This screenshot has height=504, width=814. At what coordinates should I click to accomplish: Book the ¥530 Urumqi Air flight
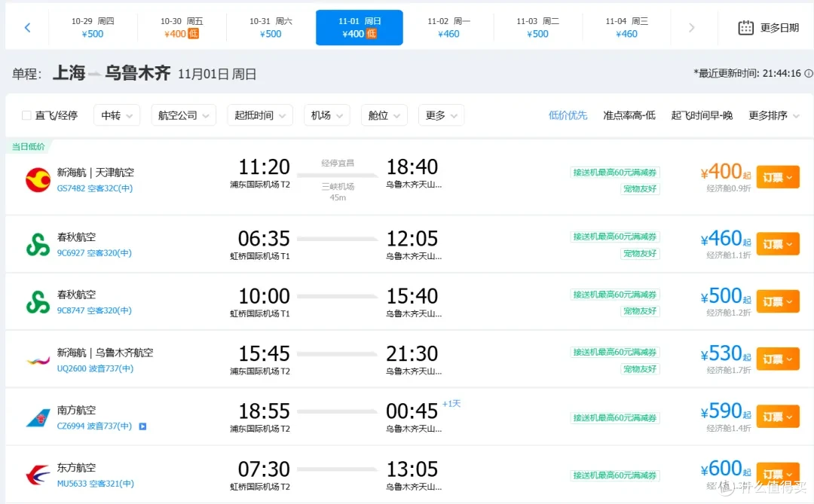pos(778,359)
